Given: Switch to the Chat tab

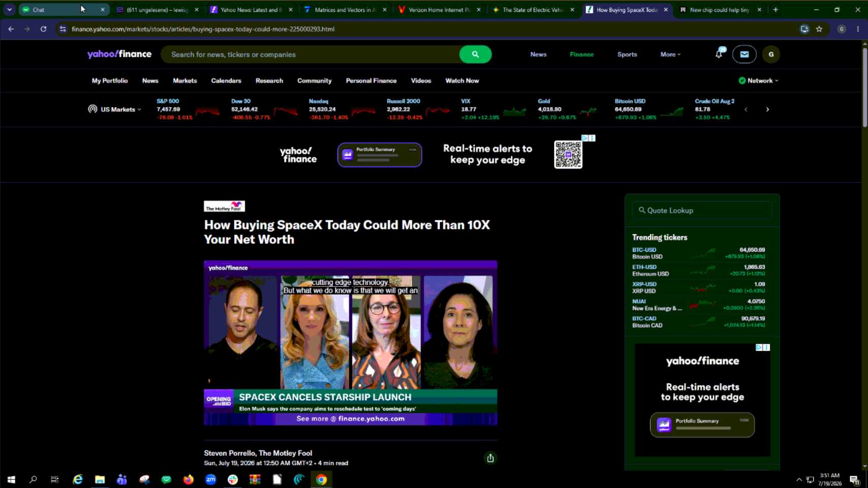Looking at the screenshot, I should tap(63, 10).
